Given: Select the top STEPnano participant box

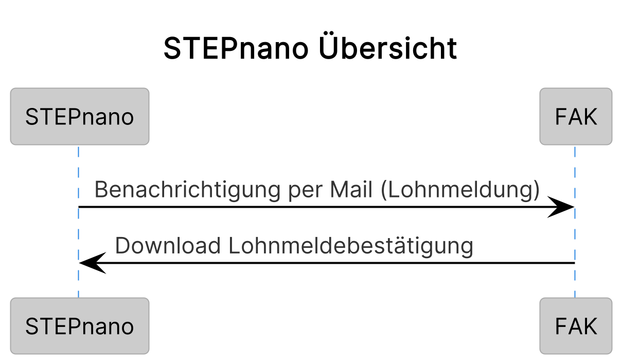Looking at the screenshot, I should point(80,117).
